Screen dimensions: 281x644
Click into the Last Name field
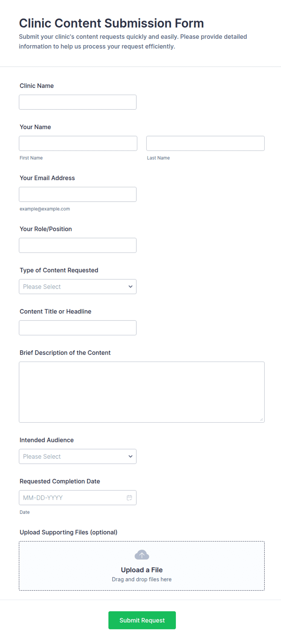(x=205, y=143)
